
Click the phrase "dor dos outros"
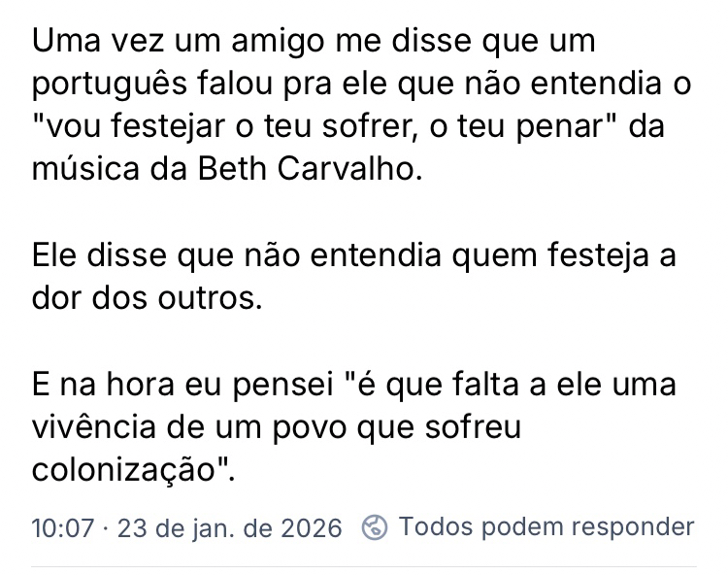click(x=146, y=297)
